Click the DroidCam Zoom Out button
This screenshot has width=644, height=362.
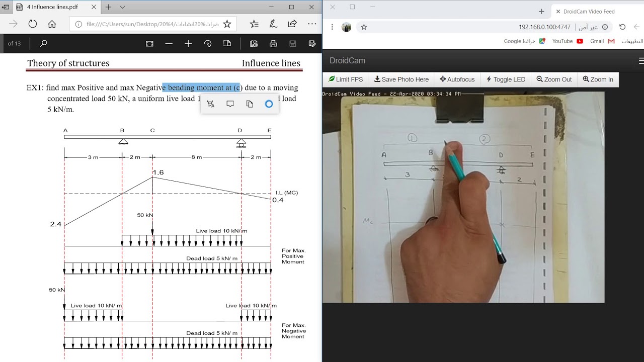pos(554,79)
